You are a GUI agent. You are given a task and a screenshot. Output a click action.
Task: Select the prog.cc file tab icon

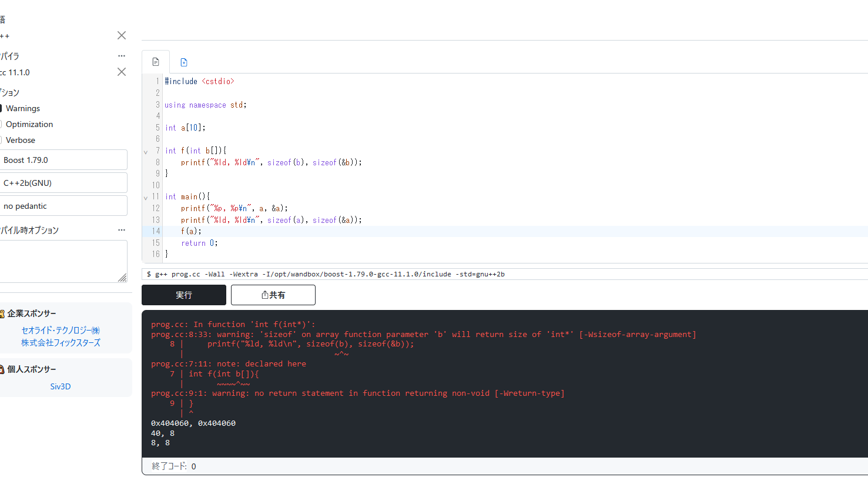tap(156, 62)
